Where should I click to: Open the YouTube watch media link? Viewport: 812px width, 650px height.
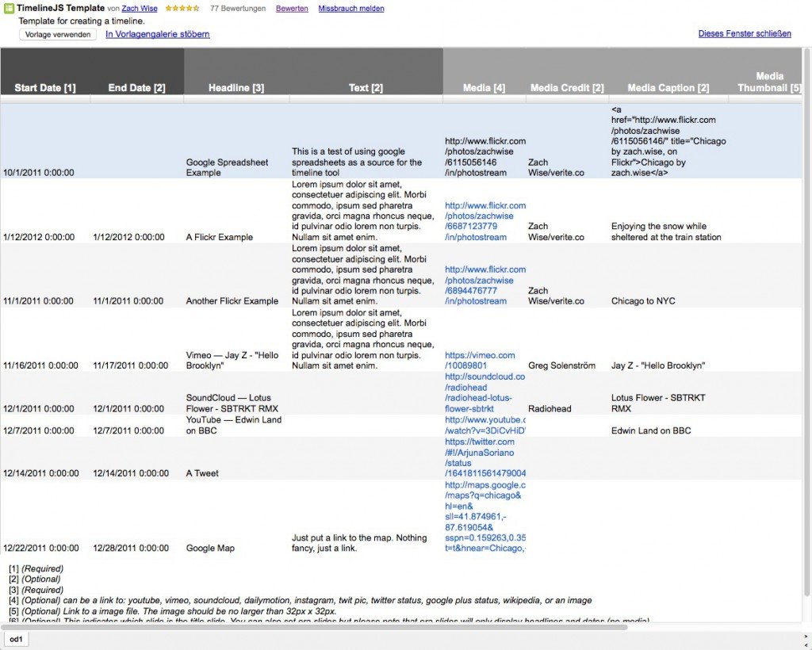485,425
